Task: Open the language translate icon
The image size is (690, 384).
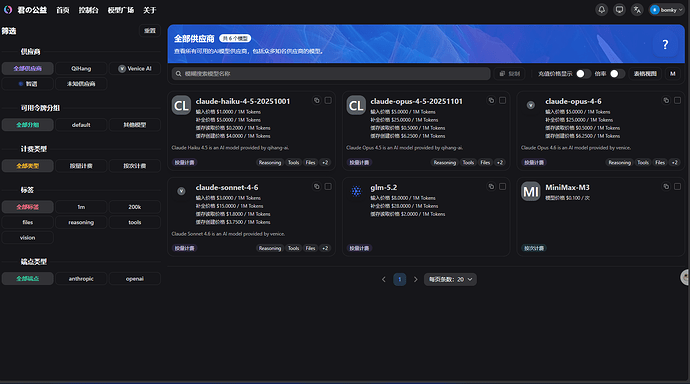Action: coord(637,10)
